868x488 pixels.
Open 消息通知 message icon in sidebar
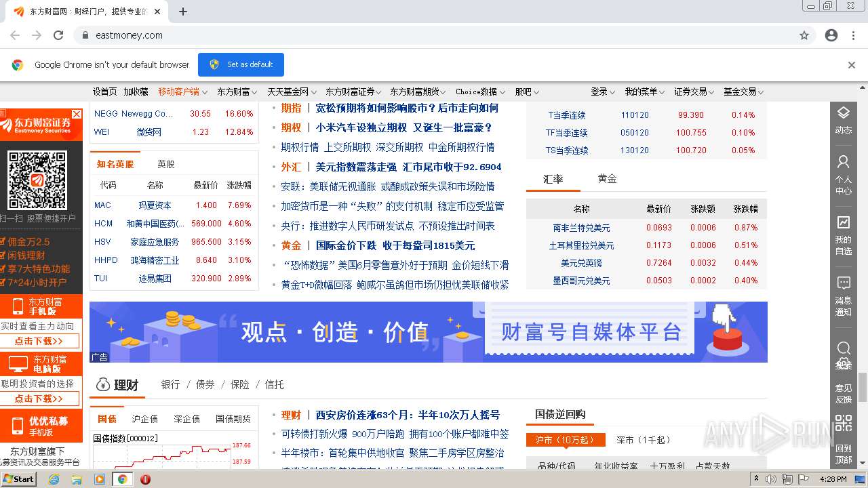[843, 283]
